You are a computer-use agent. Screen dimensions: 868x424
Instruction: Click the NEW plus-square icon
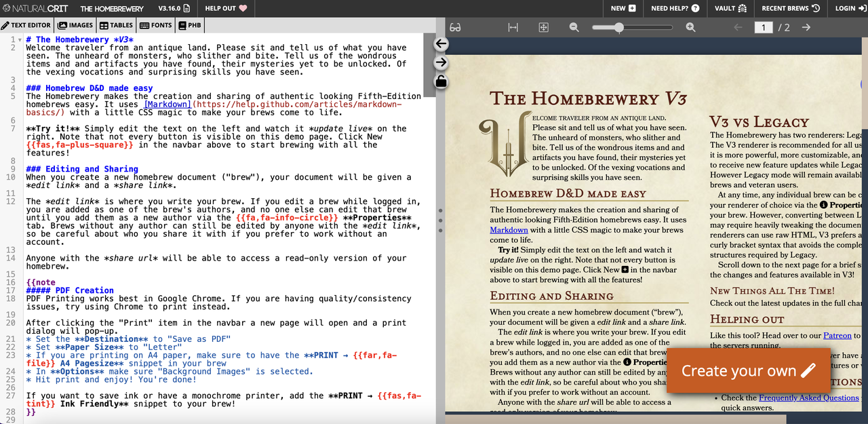point(632,8)
